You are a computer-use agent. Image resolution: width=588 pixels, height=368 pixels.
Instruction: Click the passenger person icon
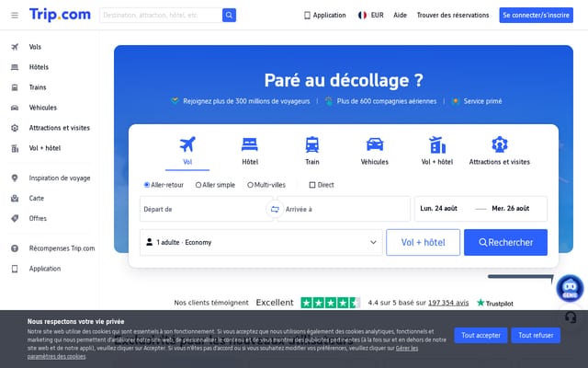149,242
